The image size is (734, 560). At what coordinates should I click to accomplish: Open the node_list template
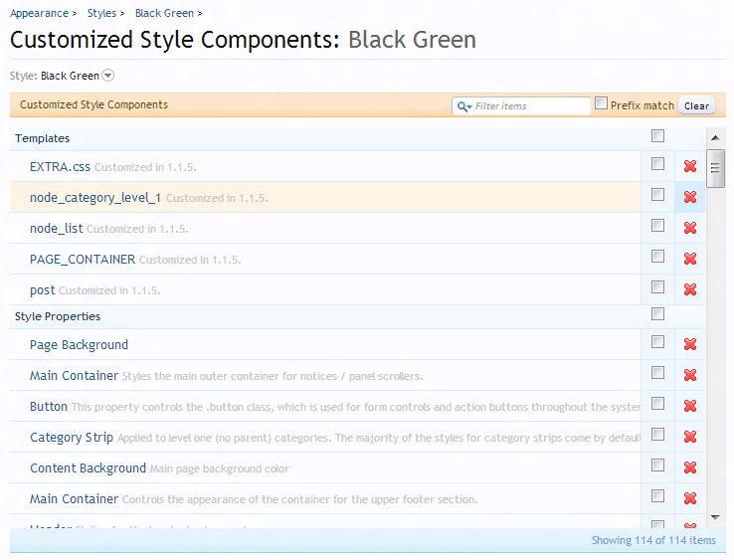[56, 229]
